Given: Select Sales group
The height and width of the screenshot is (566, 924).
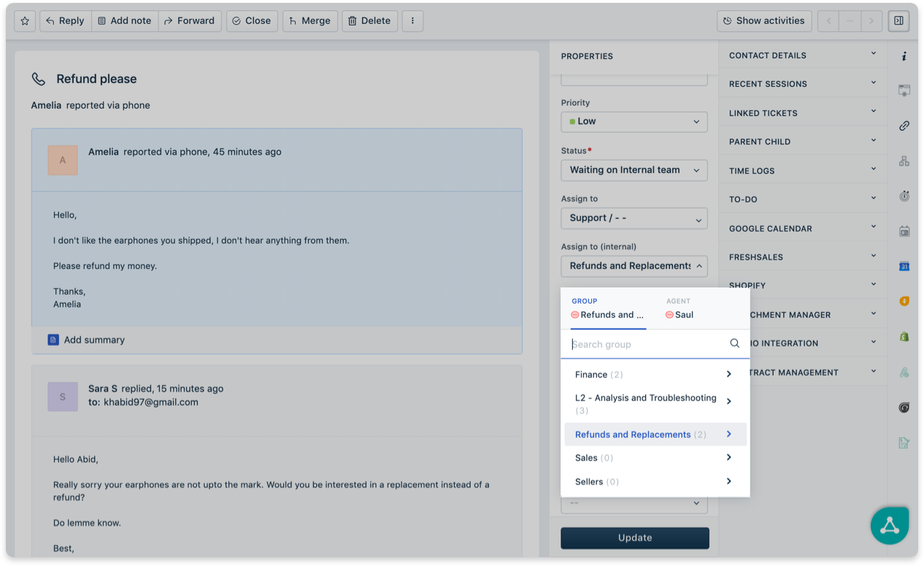Looking at the screenshot, I should pyautogui.click(x=655, y=458).
